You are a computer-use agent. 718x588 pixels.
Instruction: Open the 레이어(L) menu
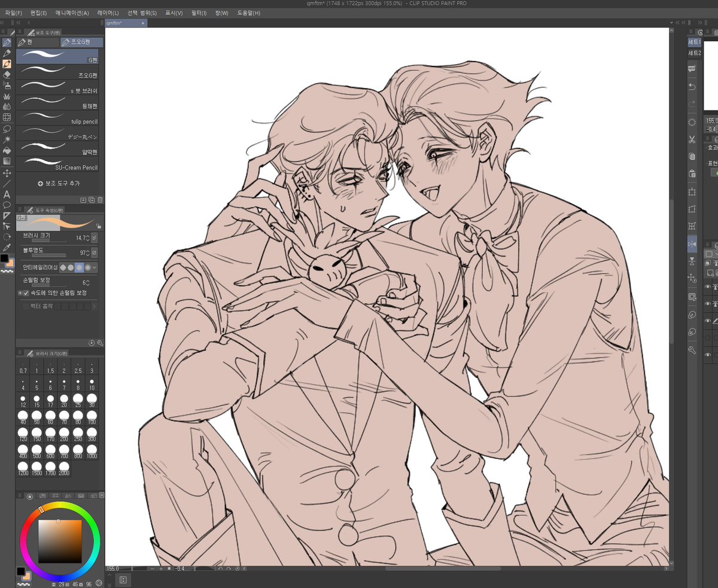point(108,13)
